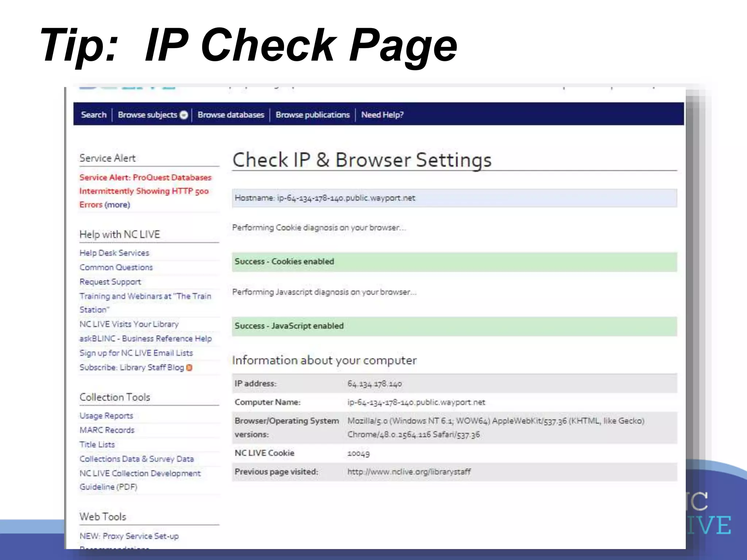Open the Usage Reports link
Image resolution: width=747 pixels, height=560 pixels.
[106, 416]
